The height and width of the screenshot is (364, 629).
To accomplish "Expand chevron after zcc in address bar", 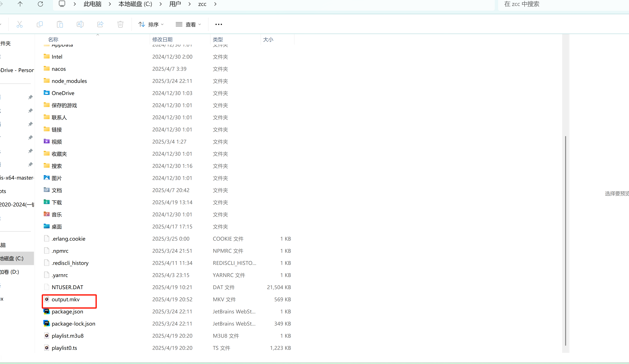I will [x=215, y=4].
